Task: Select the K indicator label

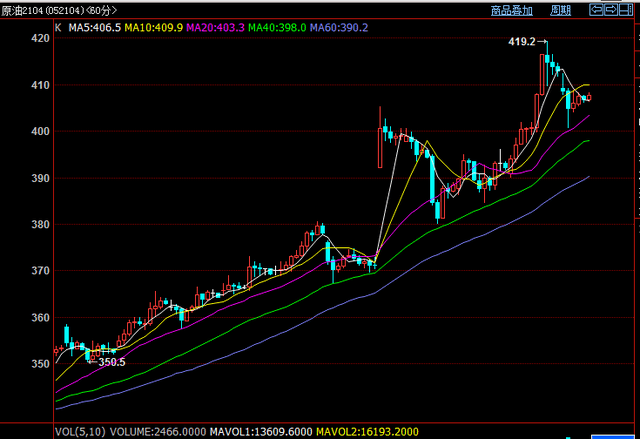Action: [57, 28]
